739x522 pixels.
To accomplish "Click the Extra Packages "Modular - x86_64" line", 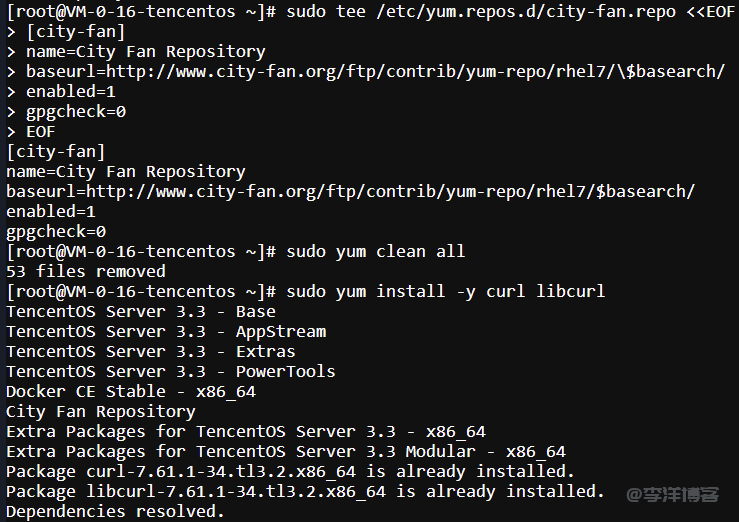I will click(286, 451).
